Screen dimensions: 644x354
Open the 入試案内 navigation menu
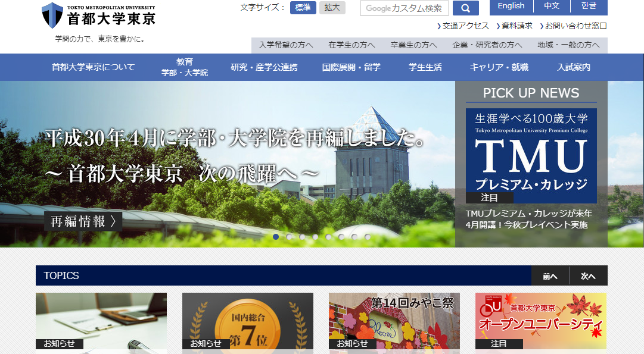click(x=573, y=67)
